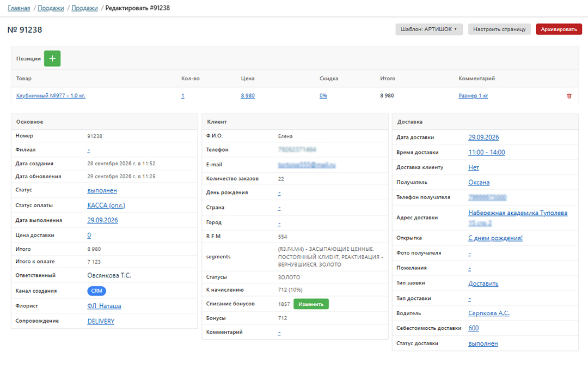The width and height of the screenshot is (588, 368).
Task: Archive the order with Архивировать button
Action: click(x=559, y=29)
